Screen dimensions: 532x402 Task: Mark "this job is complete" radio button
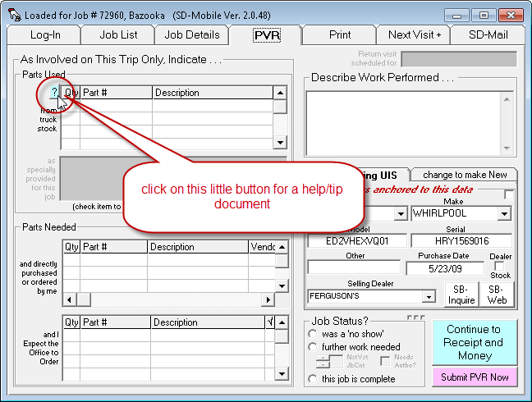click(313, 378)
